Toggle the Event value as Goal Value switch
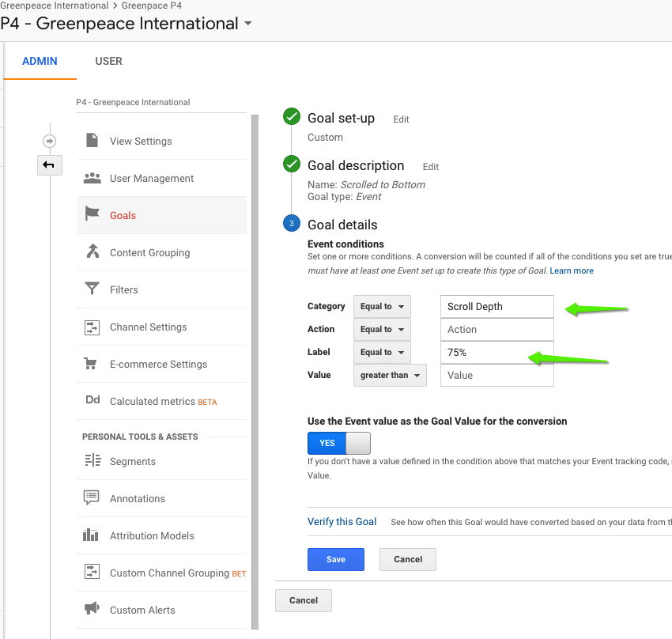 (339, 443)
